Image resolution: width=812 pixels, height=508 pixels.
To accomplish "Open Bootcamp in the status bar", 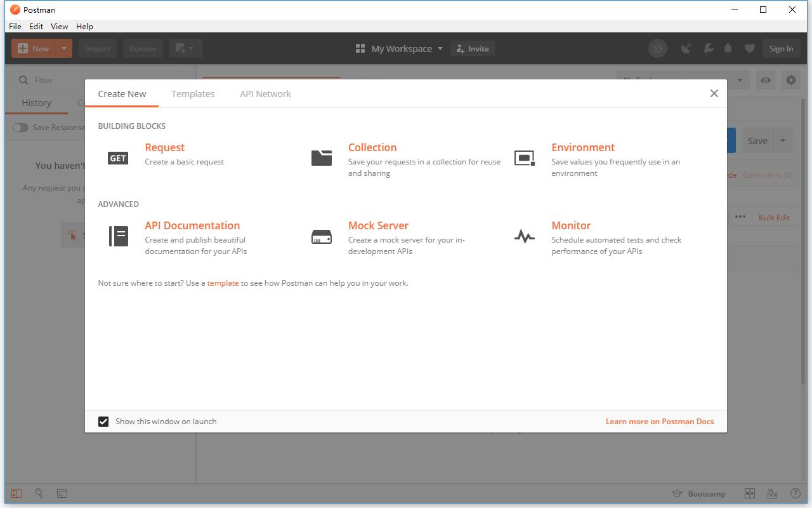I will pyautogui.click(x=699, y=493).
